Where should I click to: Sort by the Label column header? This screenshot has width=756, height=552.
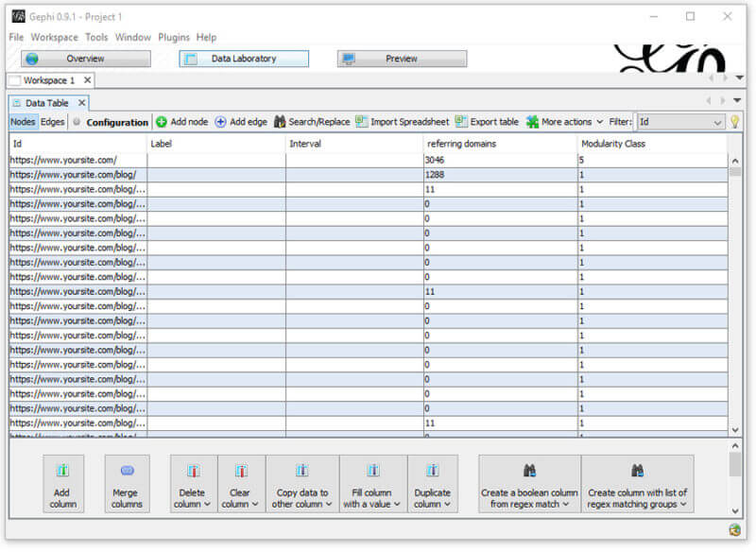pyautogui.click(x=216, y=144)
